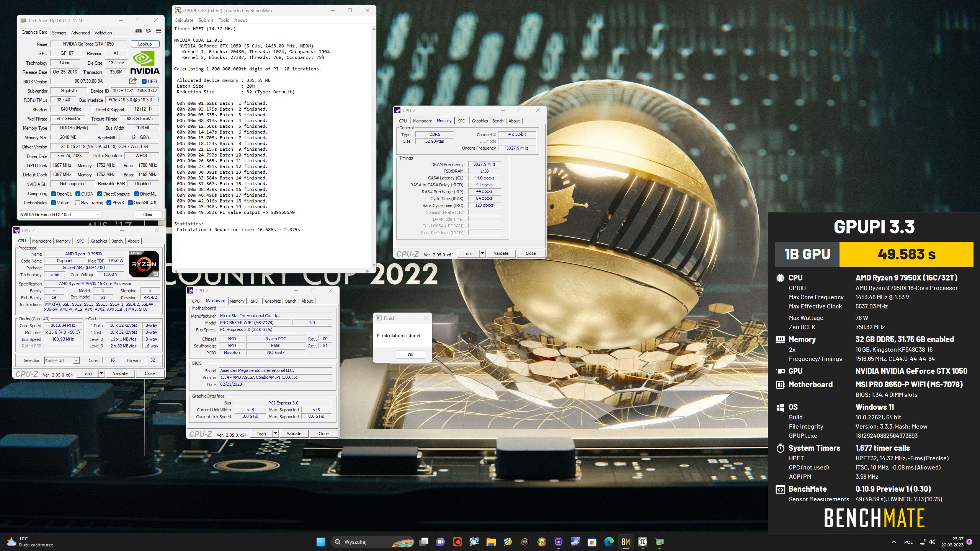
Task: Open GPU-Z green card taskbar icon
Action: 660,542
